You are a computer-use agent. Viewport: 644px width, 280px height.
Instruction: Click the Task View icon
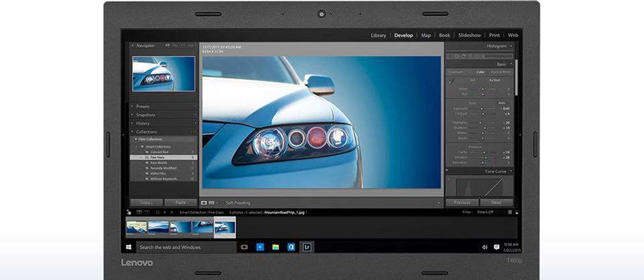pos(244,247)
